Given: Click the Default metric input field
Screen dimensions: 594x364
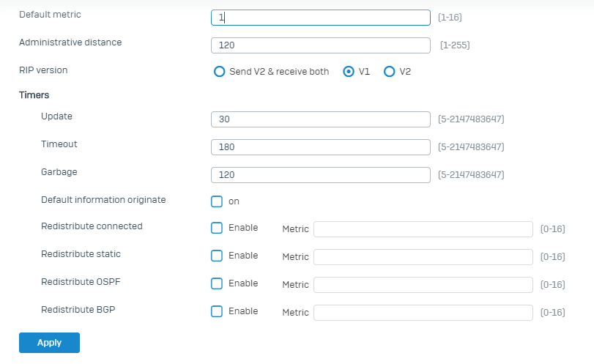Looking at the screenshot, I should (x=320, y=18).
